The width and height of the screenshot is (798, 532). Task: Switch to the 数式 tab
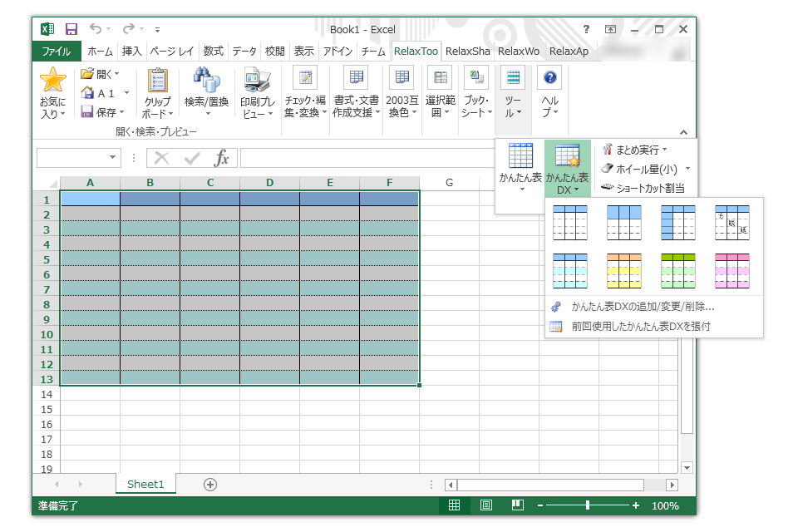[x=214, y=51]
